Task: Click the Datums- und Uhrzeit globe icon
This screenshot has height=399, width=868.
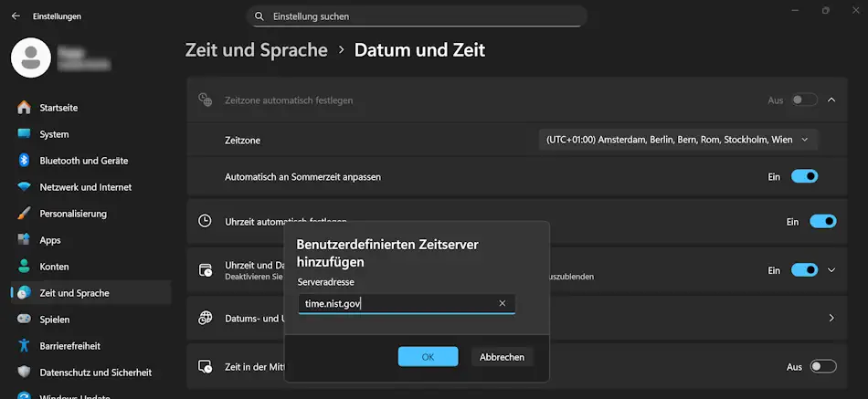Action: (206, 318)
